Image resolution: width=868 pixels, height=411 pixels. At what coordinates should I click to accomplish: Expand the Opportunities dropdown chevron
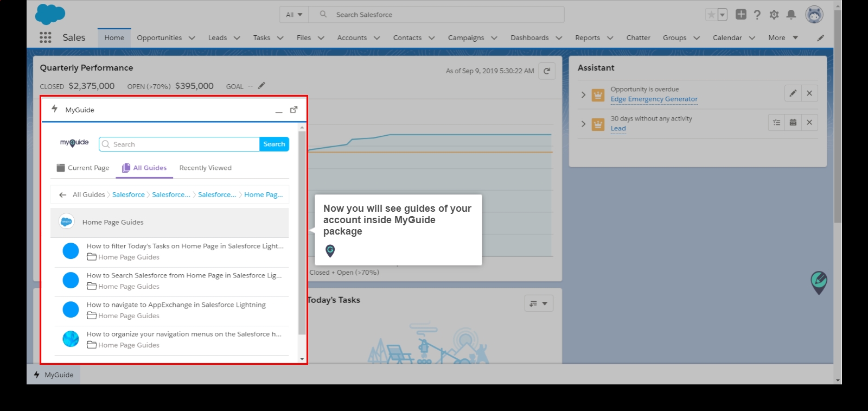coord(192,38)
